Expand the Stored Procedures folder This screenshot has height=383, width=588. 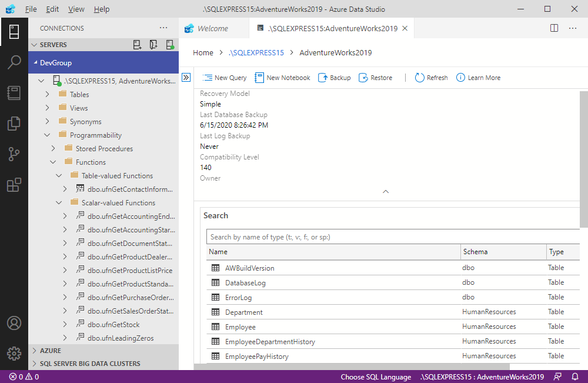(54, 148)
